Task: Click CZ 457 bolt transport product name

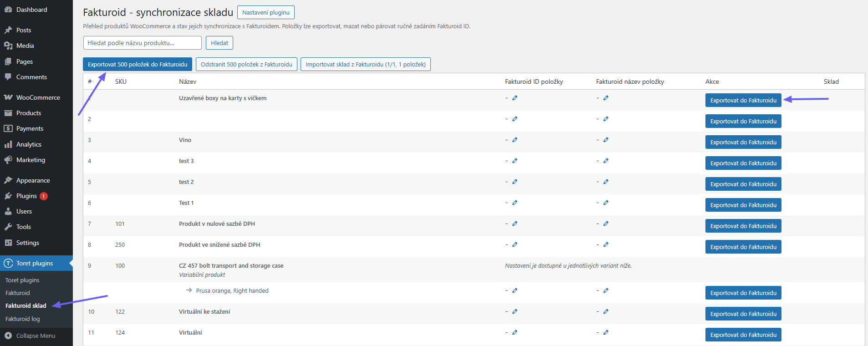Action: tap(231, 265)
